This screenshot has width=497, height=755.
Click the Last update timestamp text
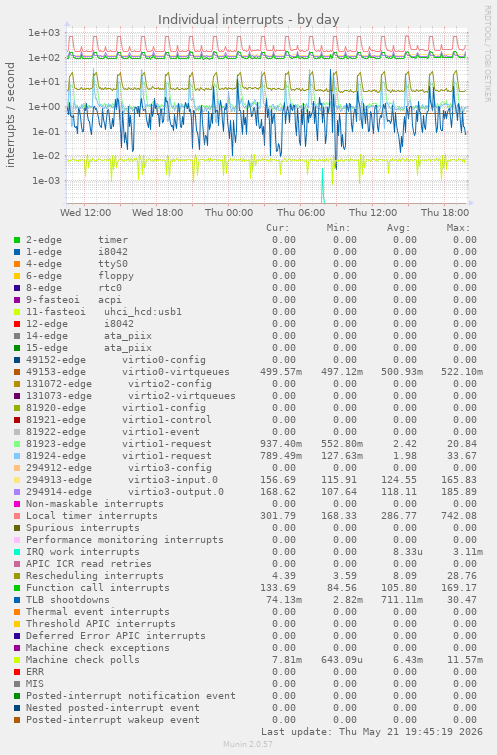tap(371, 732)
